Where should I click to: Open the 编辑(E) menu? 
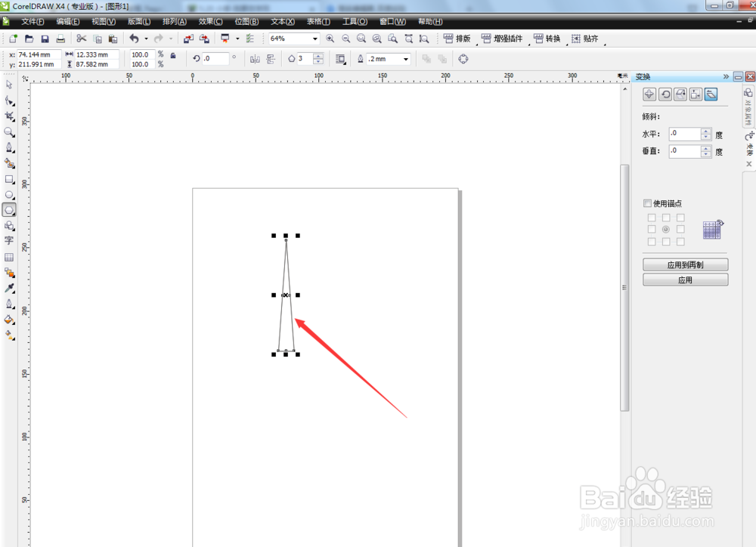(x=68, y=22)
